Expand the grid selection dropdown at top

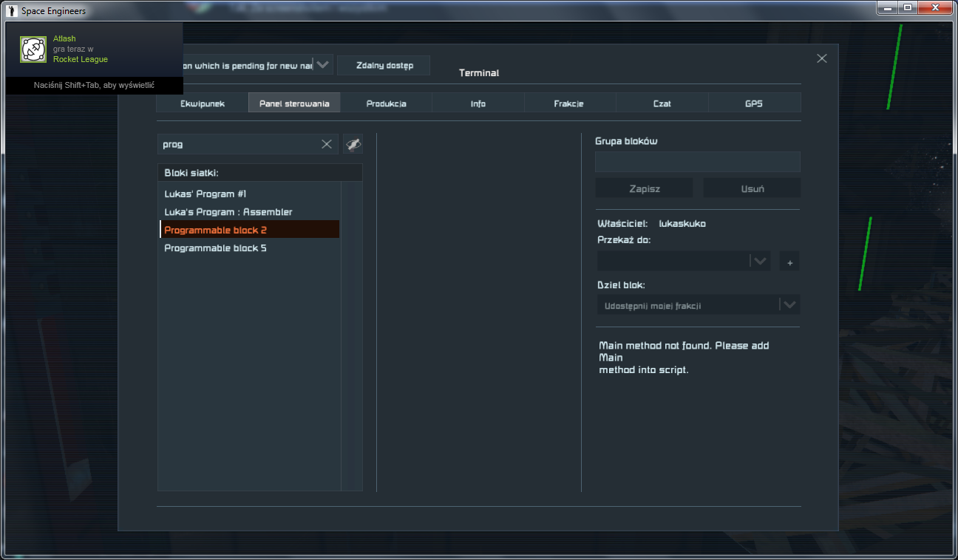pos(323,65)
